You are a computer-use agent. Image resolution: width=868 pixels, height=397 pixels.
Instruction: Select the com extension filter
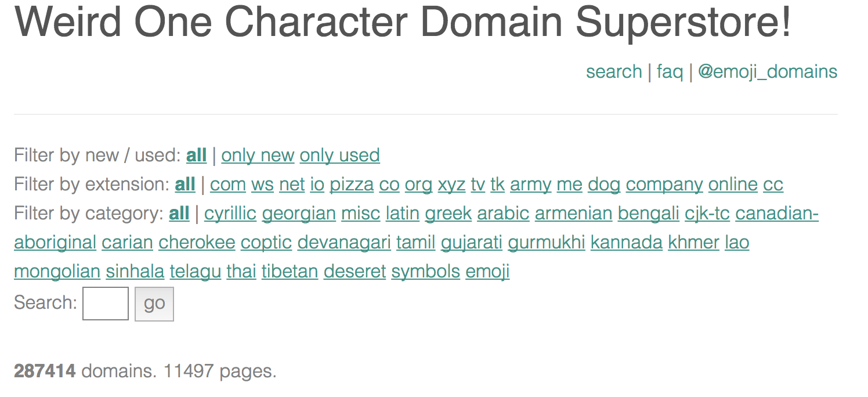pos(227,184)
